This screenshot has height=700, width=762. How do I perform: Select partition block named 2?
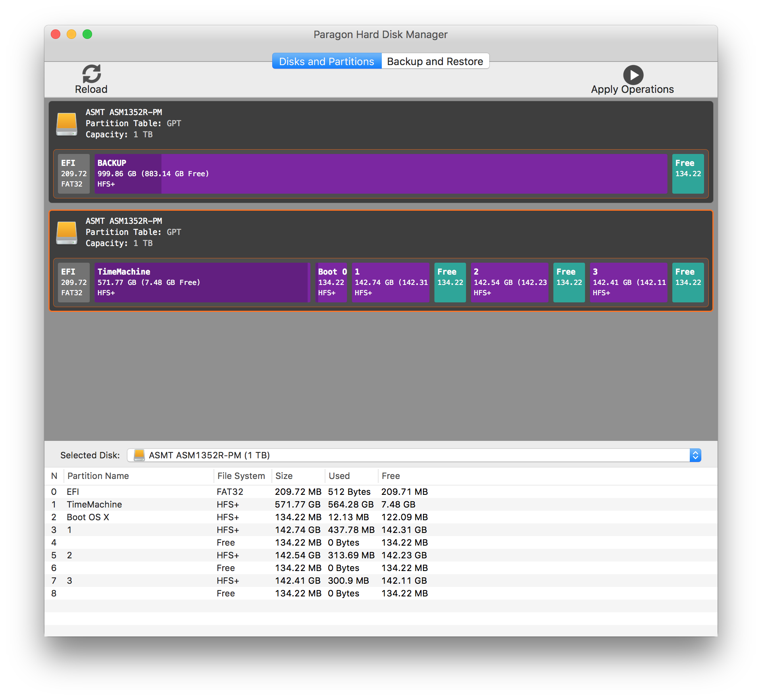(510, 283)
